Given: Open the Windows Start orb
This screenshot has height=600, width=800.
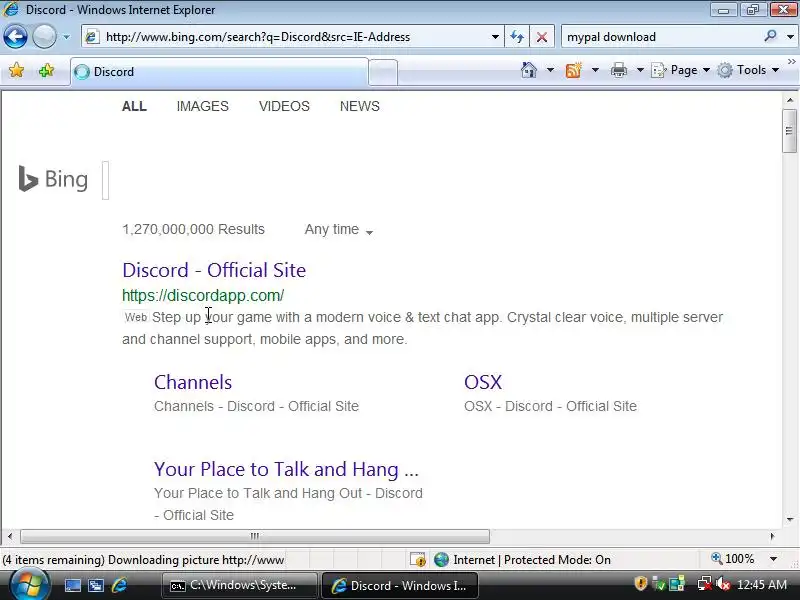Looking at the screenshot, I should [29, 585].
